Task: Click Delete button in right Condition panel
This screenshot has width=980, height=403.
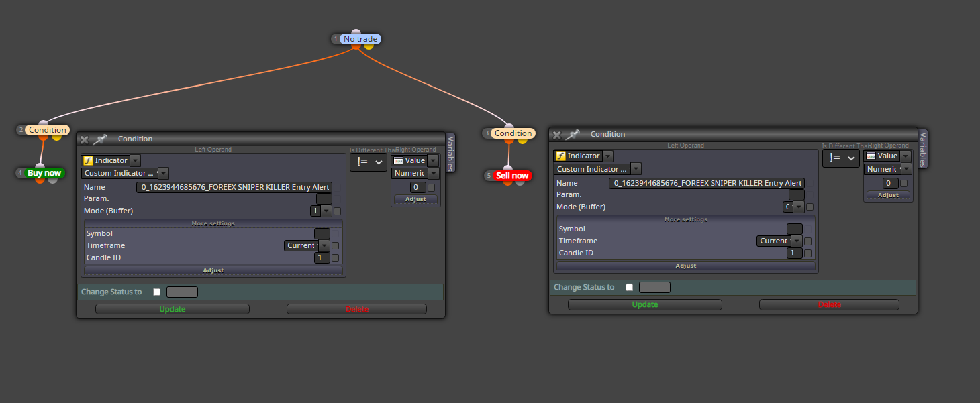Action: pos(829,304)
